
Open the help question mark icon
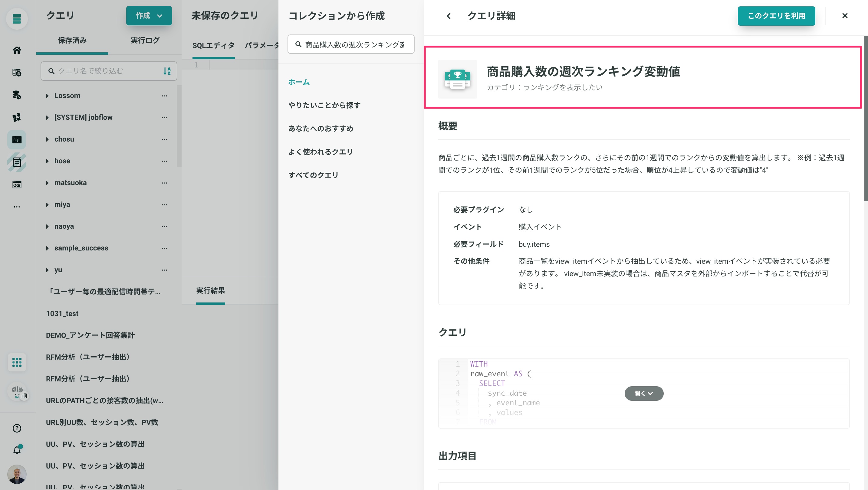(x=17, y=428)
